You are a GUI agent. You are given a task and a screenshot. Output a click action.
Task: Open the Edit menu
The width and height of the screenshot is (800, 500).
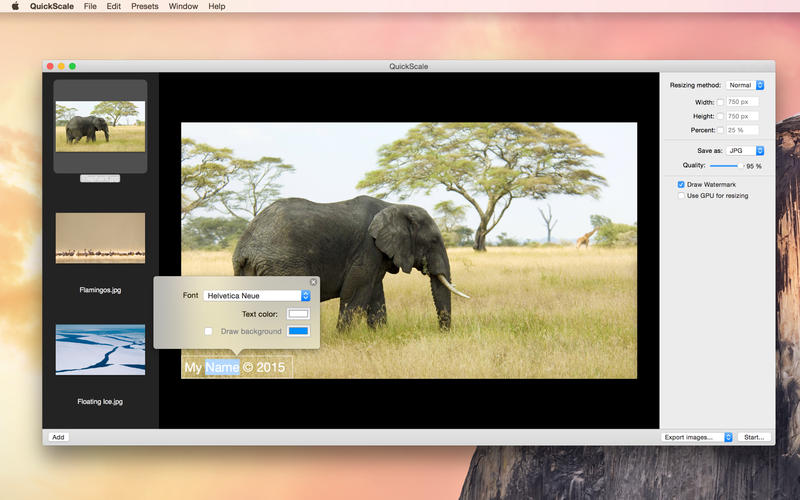[x=115, y=6]
